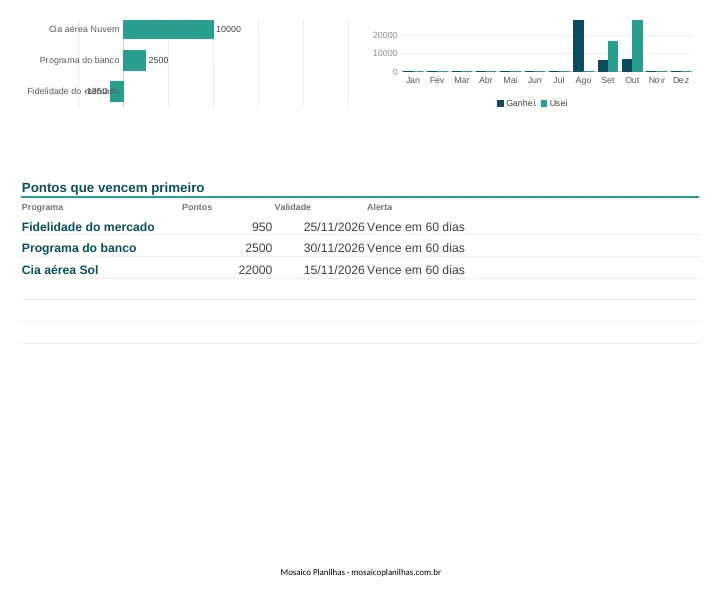Viewport: 719px width, 597px height.
Task: Click the Fev month label
Action: [437, 80]
